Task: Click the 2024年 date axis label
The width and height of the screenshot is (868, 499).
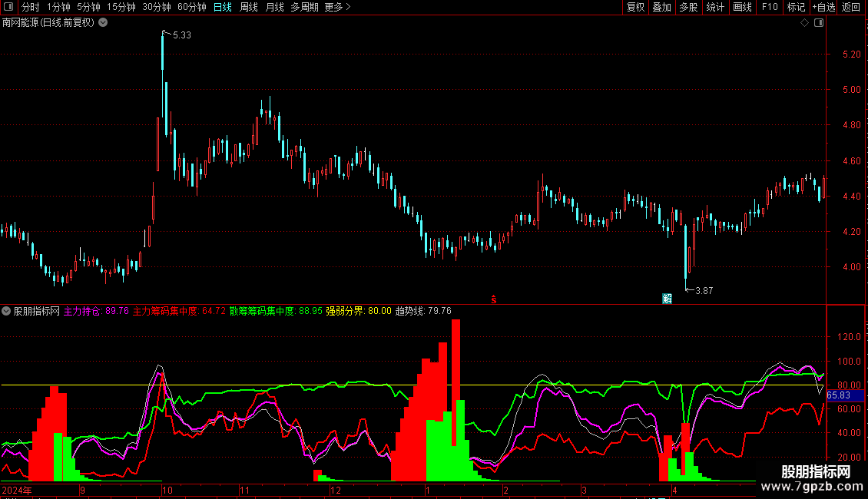Action: click(17, 490)
